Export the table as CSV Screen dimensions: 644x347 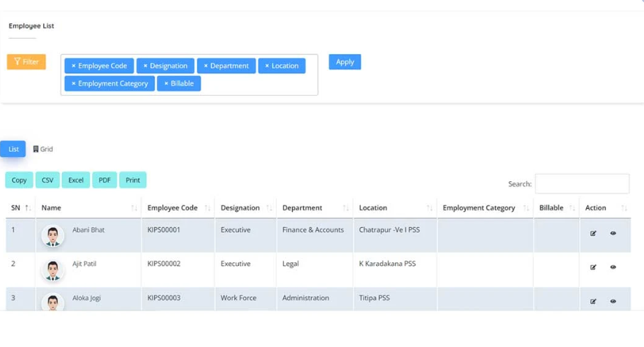pos(47,180)
